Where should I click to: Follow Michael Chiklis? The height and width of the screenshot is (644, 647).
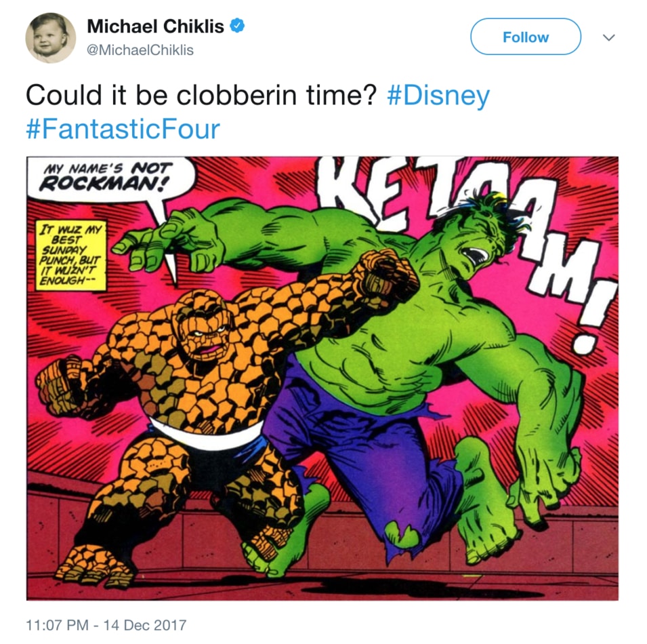[x=526, y=37]
